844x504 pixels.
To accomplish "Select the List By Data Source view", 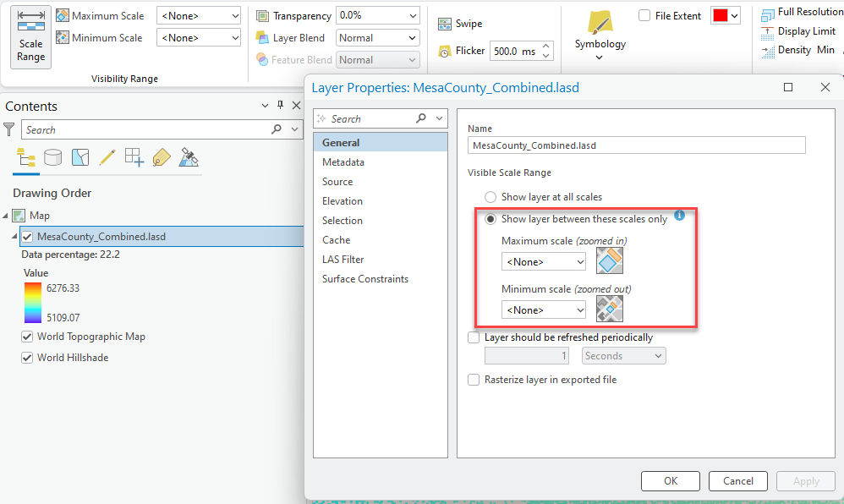I will pos(52,157).
